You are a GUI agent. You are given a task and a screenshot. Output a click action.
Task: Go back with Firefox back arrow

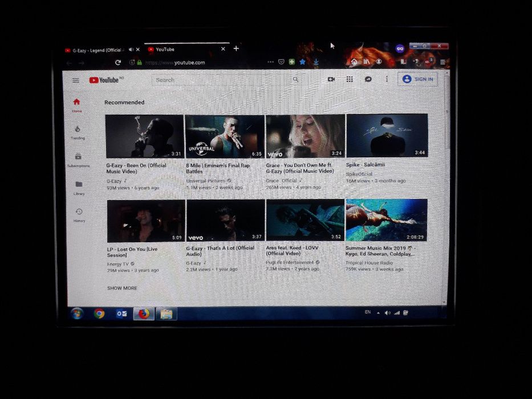pos(69,63)
